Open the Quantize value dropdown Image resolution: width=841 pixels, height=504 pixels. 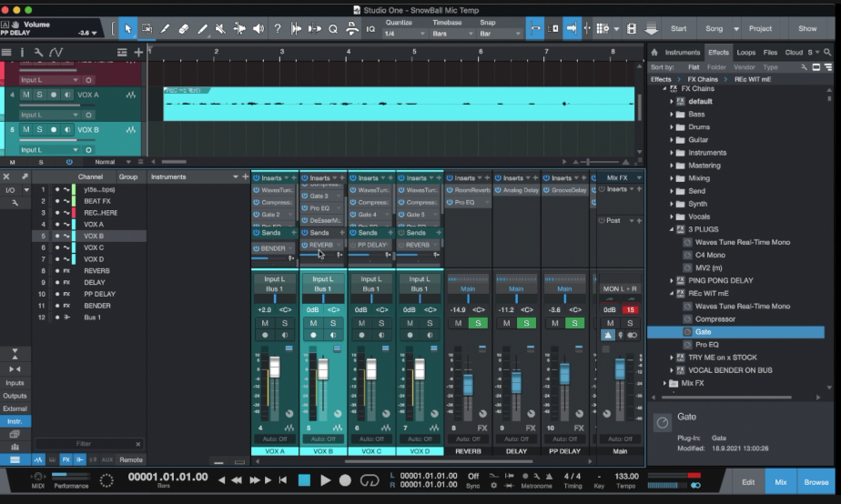(404, 34)
